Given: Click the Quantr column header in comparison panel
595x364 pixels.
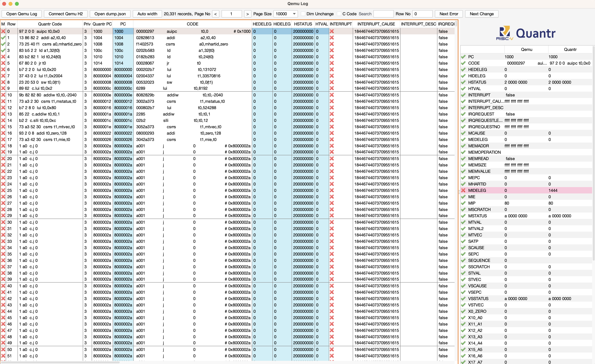Looking at the screenshot, I should click(570, 49).
